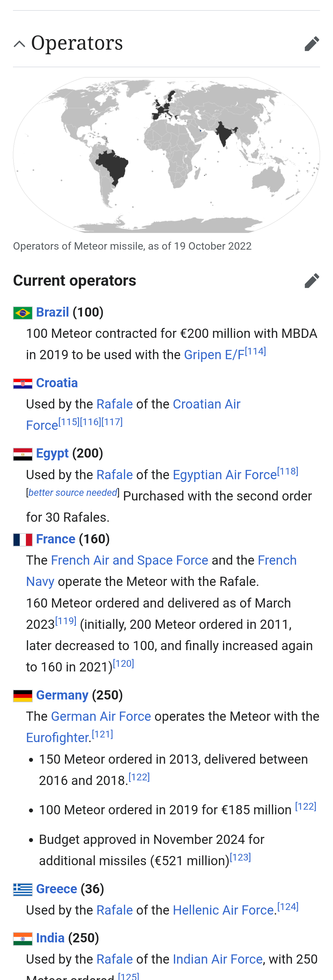Follow the French Air and Space Force link
333x980 pixels.
click(x=129, y=560)
